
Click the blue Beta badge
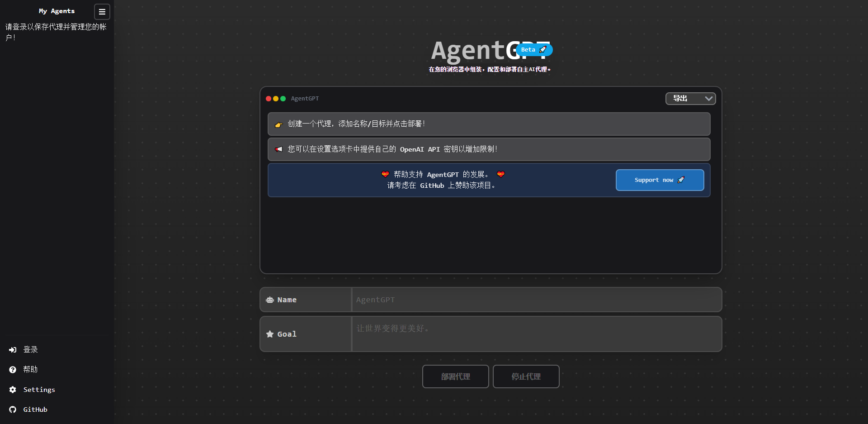(535, 50)
